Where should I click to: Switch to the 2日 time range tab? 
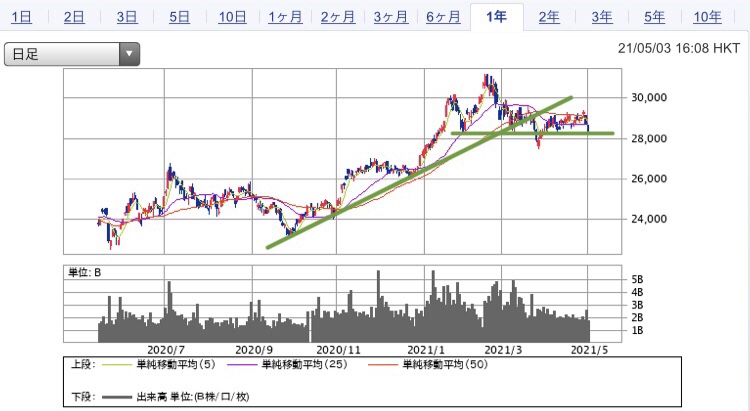pos(74,17)
